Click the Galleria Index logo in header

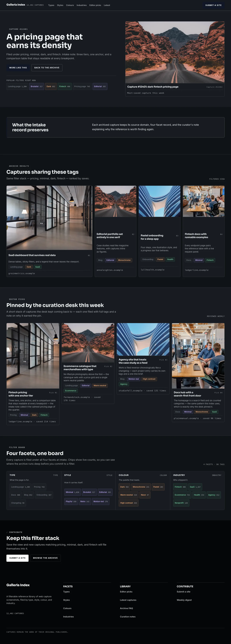16,5
